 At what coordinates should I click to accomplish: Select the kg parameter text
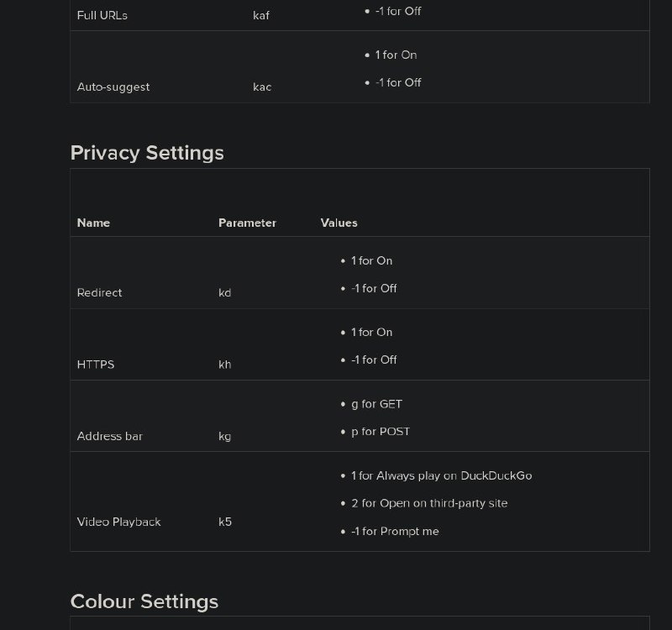coord(224,437)
